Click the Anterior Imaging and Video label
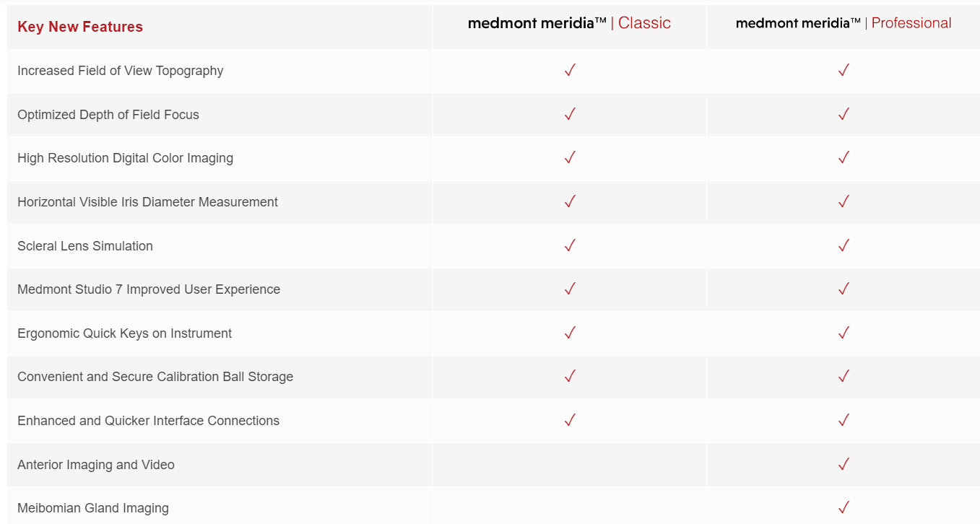The image size is (980, 524). click(96, 465)
